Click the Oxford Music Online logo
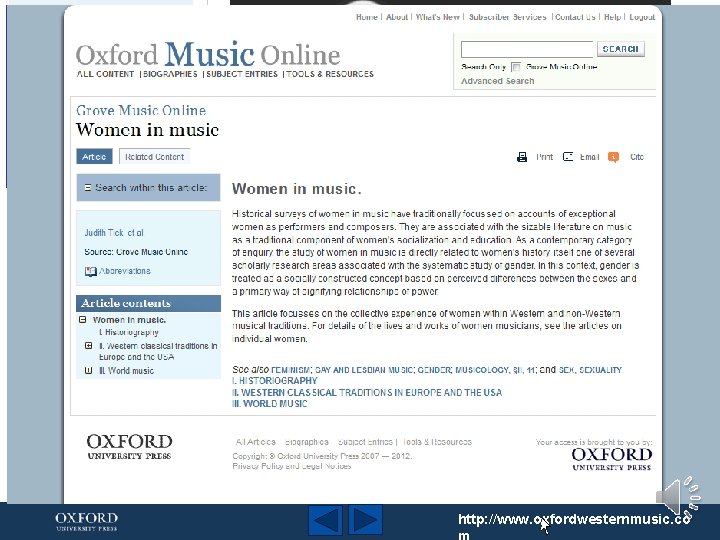This screenshot has width=720, height=540. (x=208, y=55)
